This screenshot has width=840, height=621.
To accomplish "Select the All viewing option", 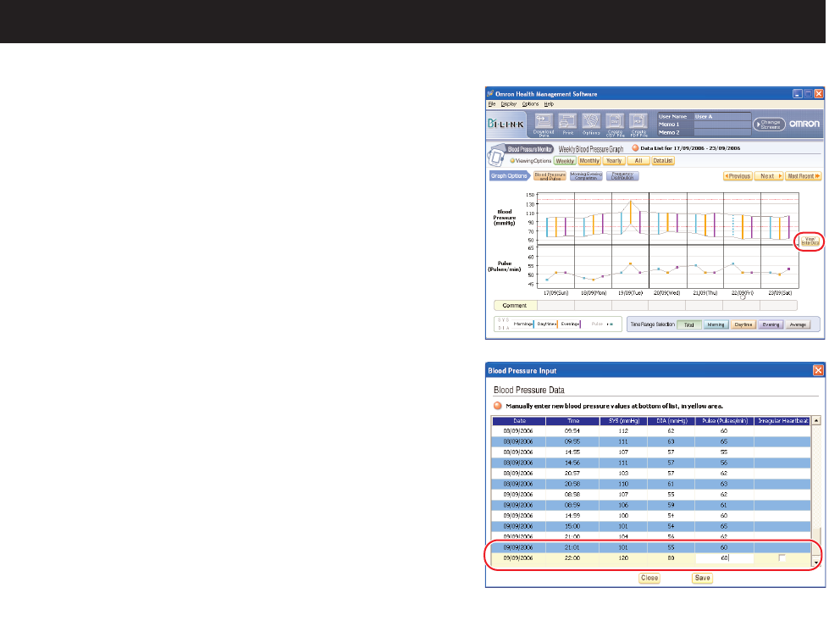I will point(638,161).
